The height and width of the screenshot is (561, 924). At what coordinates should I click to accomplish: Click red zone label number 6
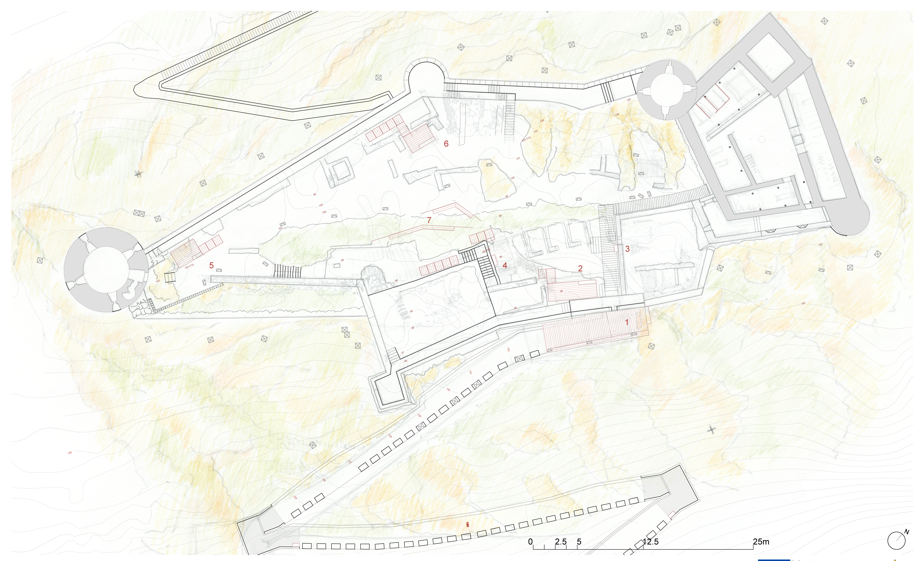pos(446,143)
